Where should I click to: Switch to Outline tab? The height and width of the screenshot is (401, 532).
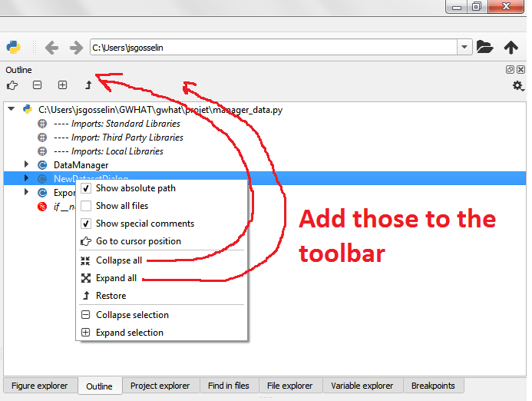[x=100, y=386]
